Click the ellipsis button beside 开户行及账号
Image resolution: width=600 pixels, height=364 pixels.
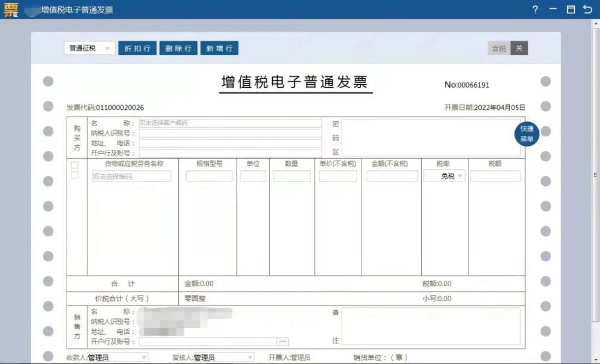[x=283, y=341]
